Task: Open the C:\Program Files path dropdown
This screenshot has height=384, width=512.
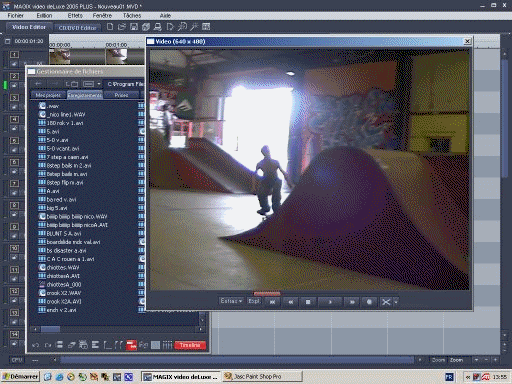Action: click(x=125, y=84)
